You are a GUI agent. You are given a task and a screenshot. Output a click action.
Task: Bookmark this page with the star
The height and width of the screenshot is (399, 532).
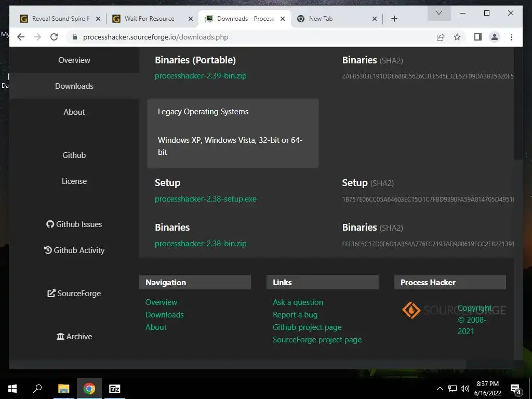coord(457,37)
